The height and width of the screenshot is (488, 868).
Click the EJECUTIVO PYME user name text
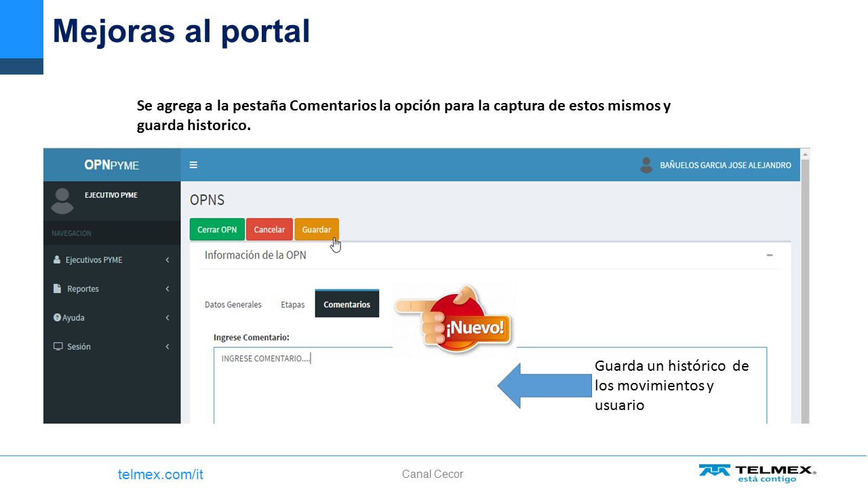pyautogui.click(x=111, y=195)
